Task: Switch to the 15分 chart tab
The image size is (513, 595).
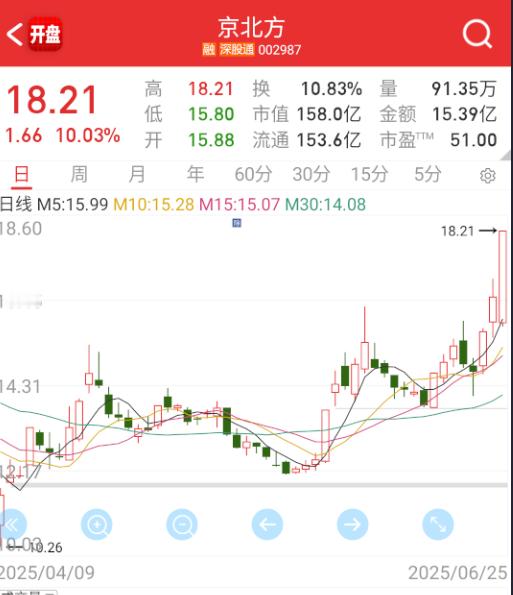Action: (x=369, y=175)
